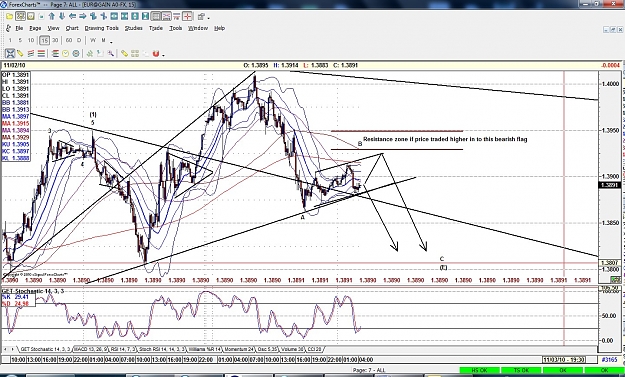Image resolution: width=625 pixels, height=377 pixels.
Task: Click the 1.4000 price scale label
Action: point(610,84)
